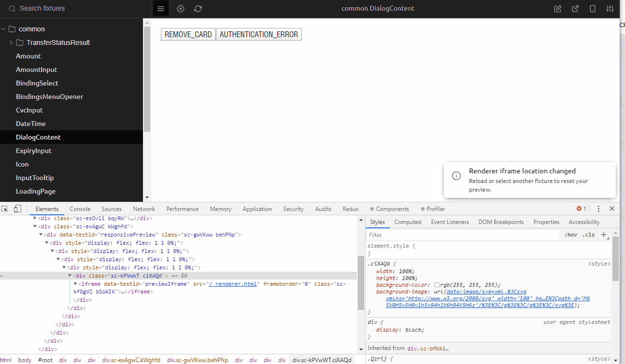Expand the TransferStatusResult folder
The image size is (625, 364).
point(10,42)
